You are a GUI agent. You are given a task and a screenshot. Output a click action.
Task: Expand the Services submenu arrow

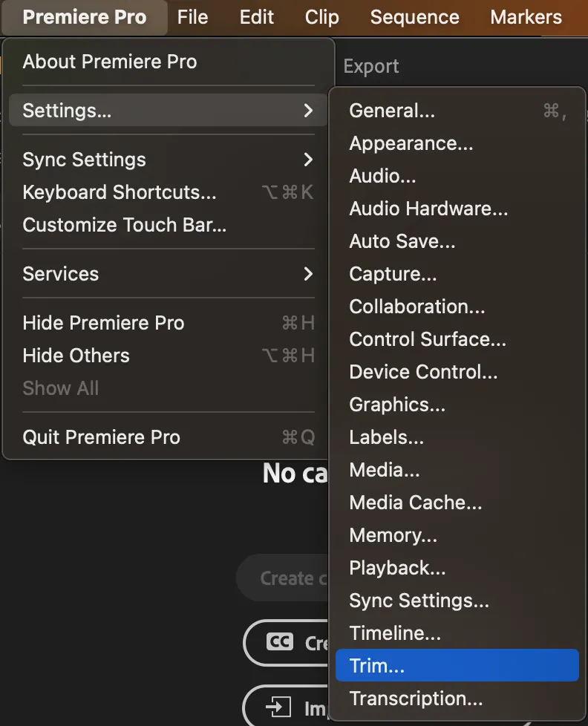pos(308,274)
